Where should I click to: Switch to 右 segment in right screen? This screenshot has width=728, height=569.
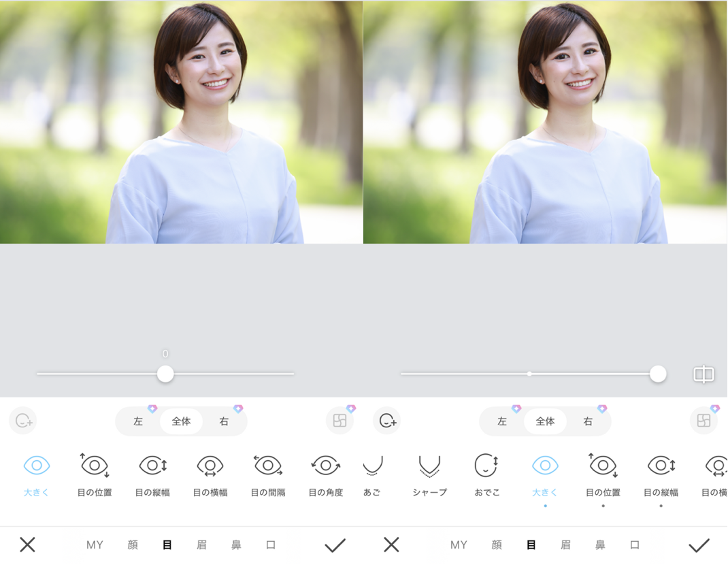pyautogui.click(x=588, y=421)
